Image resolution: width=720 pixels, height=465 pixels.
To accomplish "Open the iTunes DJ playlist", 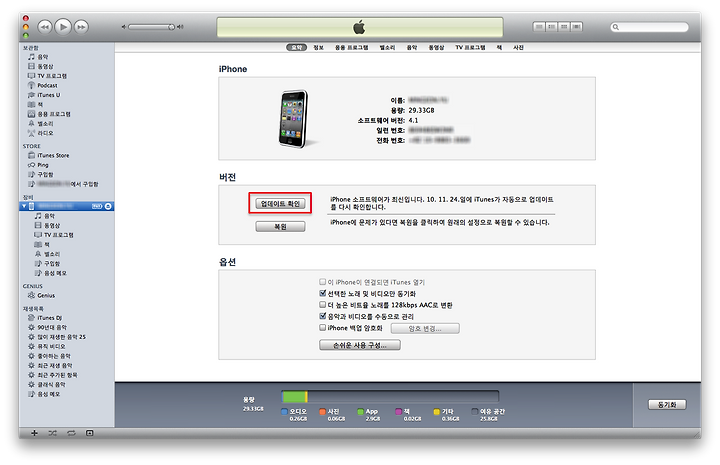I will pyautogui.click(x=45, y=318).
